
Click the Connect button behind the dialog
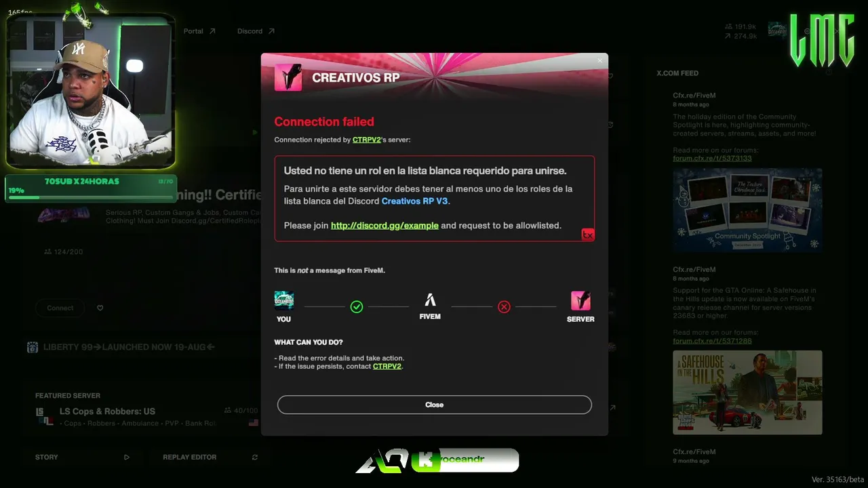coord(60,308)
